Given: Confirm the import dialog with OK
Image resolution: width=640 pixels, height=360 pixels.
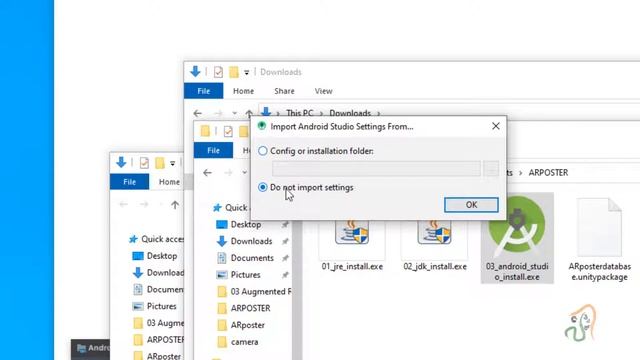Looking at the screenshot, I should coord(471,205).
